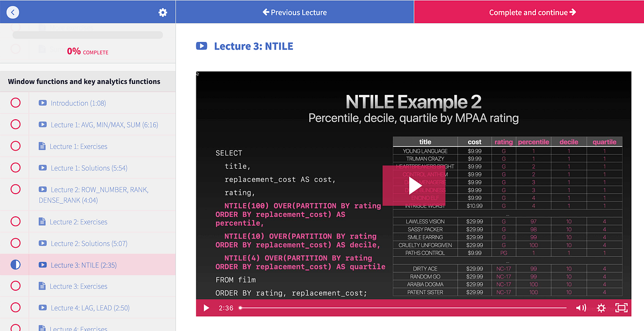
Task: Click the video progress bar track
Action: coord(403,308)
